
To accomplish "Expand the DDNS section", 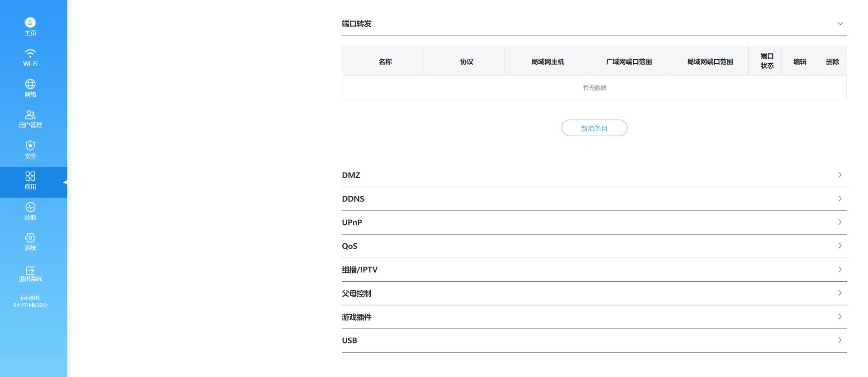I will (x=840, y=198).
